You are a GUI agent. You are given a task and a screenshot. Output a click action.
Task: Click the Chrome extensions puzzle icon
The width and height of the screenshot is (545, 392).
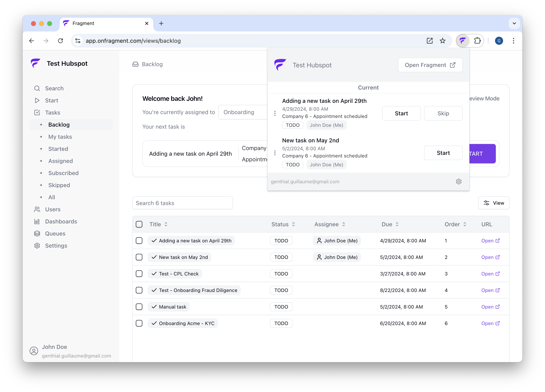coord(477,41)
